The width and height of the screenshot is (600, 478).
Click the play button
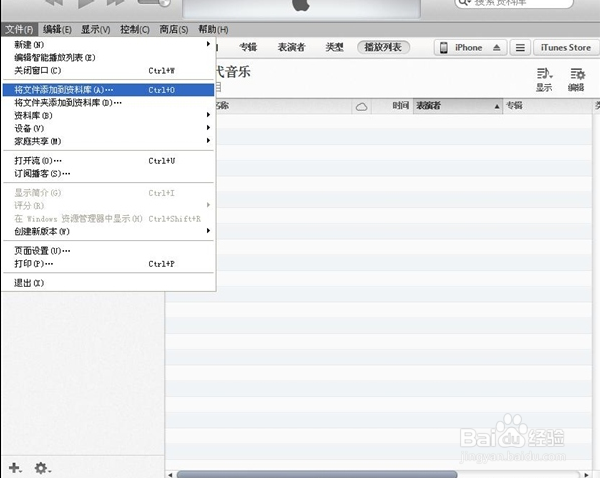tap(88, 3)
